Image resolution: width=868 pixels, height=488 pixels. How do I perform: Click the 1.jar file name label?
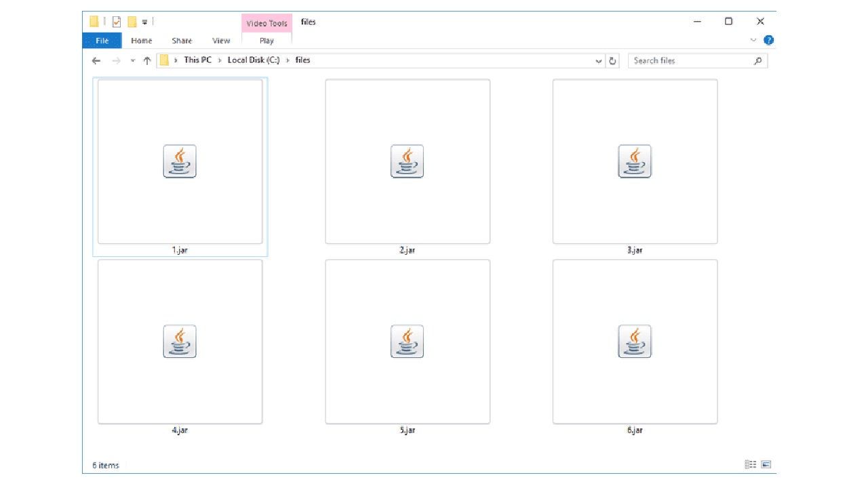coord(180,250)
